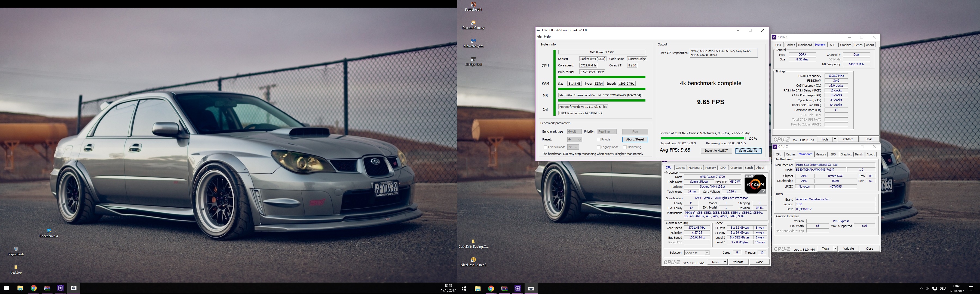
Task: Toggle the Legacy mode checkbox
Action: (x=599, y=147)
